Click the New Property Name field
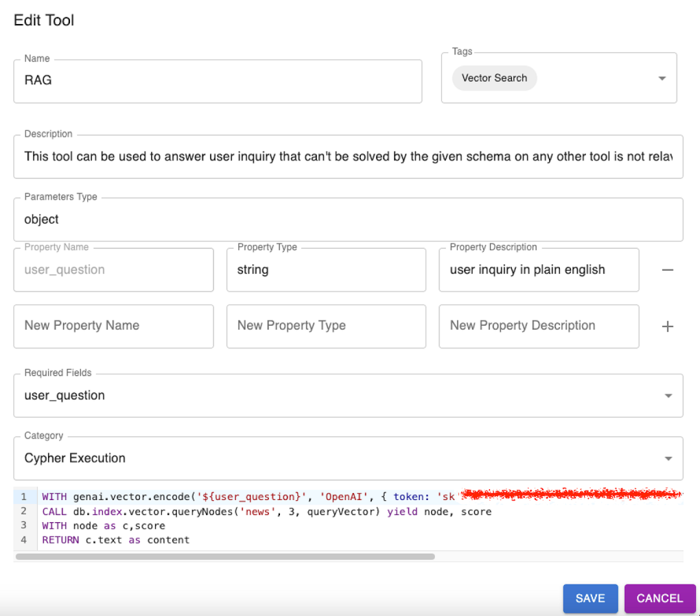 (113, 326)
